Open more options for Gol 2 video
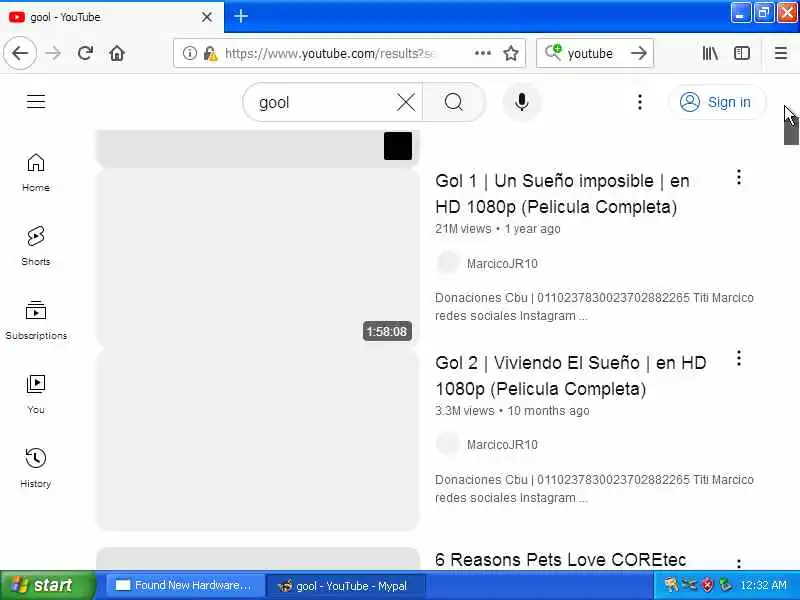Screen dimensions: 800x600 [x=738, y=359]
